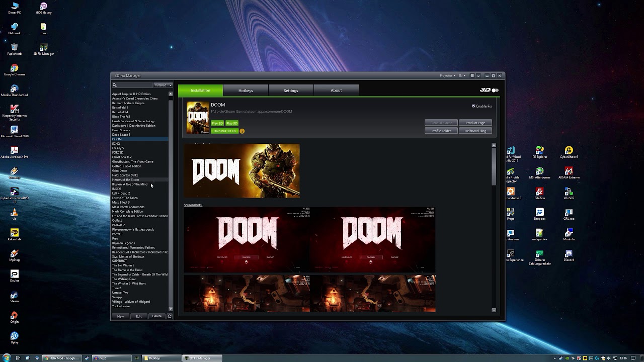Open the Origin desktop icon
The height and width of the screenshot is (362, 644).
[15, 317]
